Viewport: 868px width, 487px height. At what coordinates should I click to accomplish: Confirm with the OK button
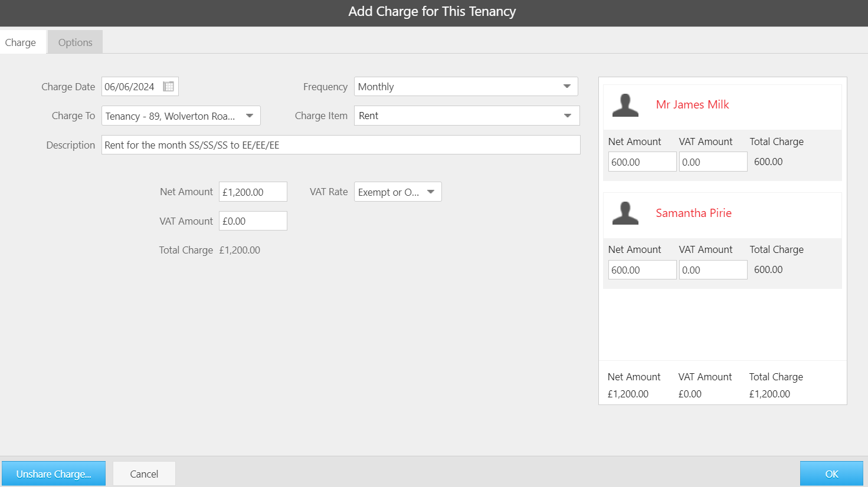(x=831, y=474)
